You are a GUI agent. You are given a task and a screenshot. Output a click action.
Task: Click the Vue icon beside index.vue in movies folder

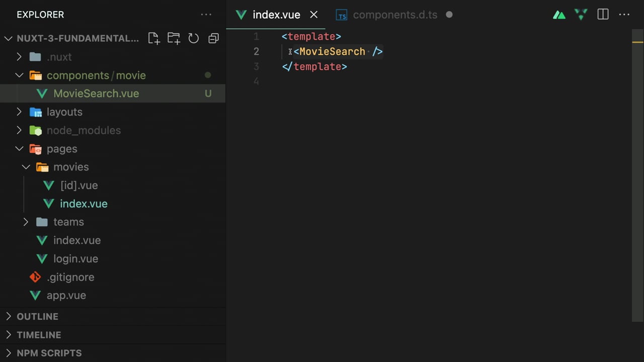point(49,204)
